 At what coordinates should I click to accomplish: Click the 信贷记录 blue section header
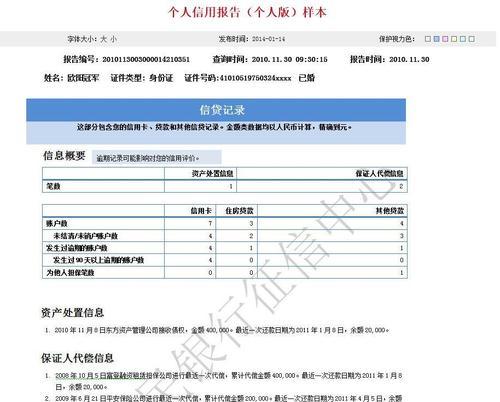216,110
